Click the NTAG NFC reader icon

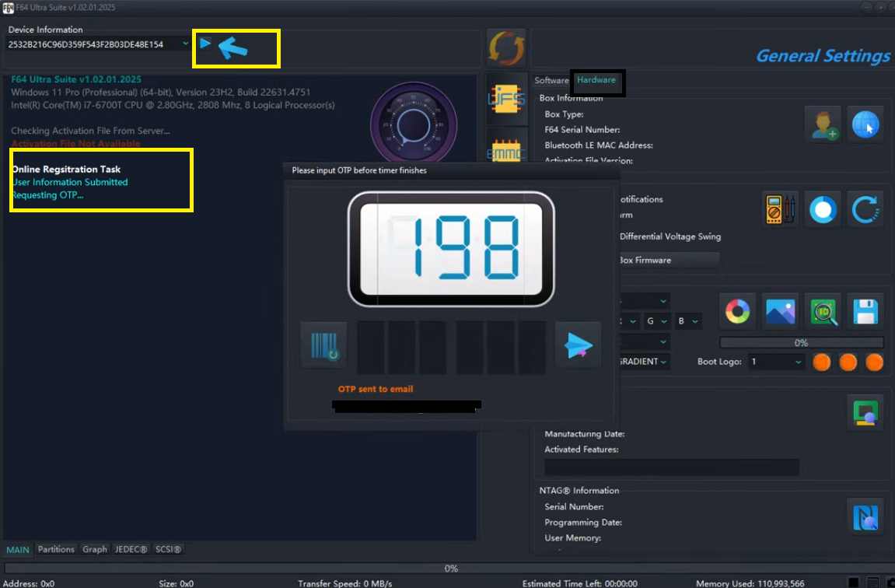click(865, 516)
